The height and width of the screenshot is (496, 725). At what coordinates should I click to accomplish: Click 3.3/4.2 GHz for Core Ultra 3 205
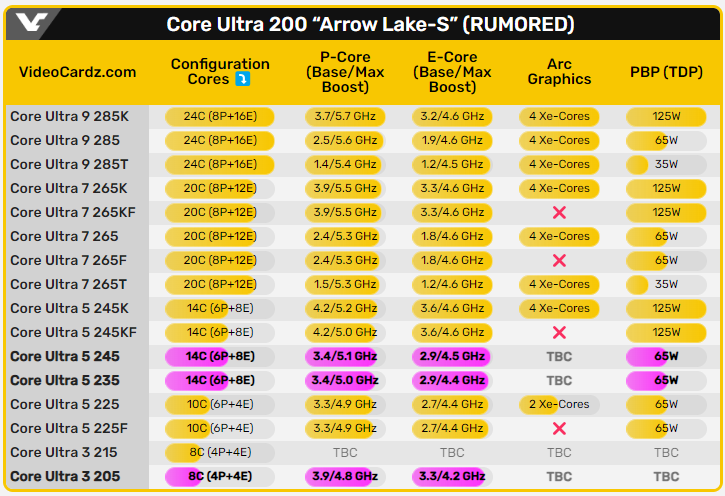point(452,477)
